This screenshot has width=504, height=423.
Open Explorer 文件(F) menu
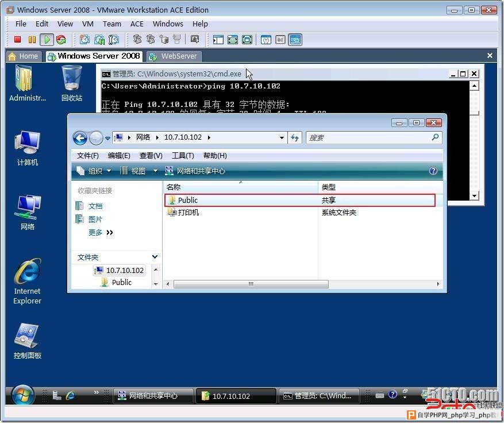tap(88, 156)
